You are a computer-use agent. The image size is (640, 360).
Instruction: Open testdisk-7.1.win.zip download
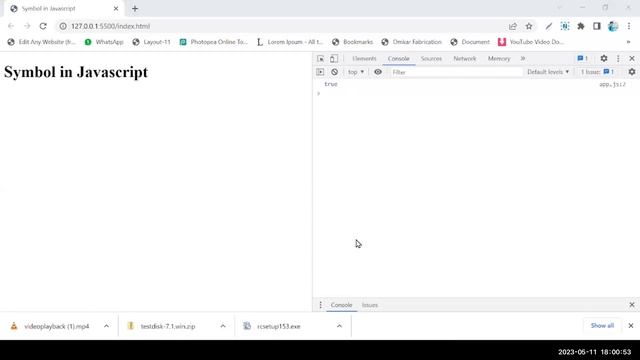[167, 327]
